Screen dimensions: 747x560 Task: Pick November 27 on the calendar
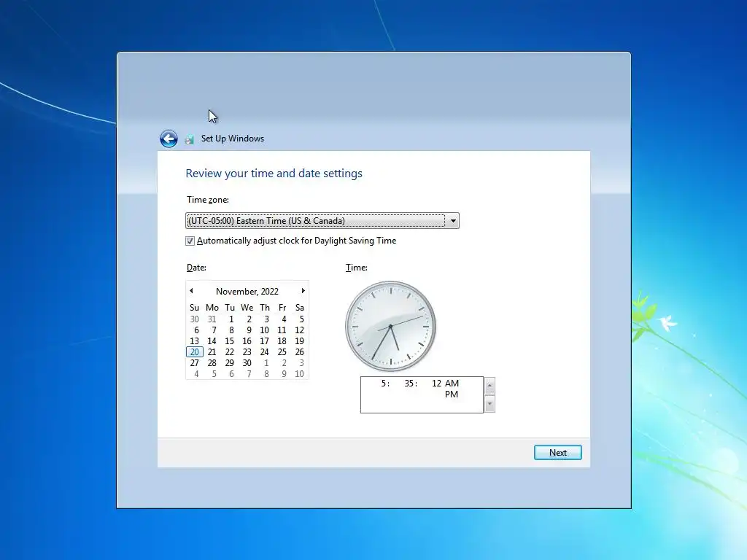[x=194, y=363]
